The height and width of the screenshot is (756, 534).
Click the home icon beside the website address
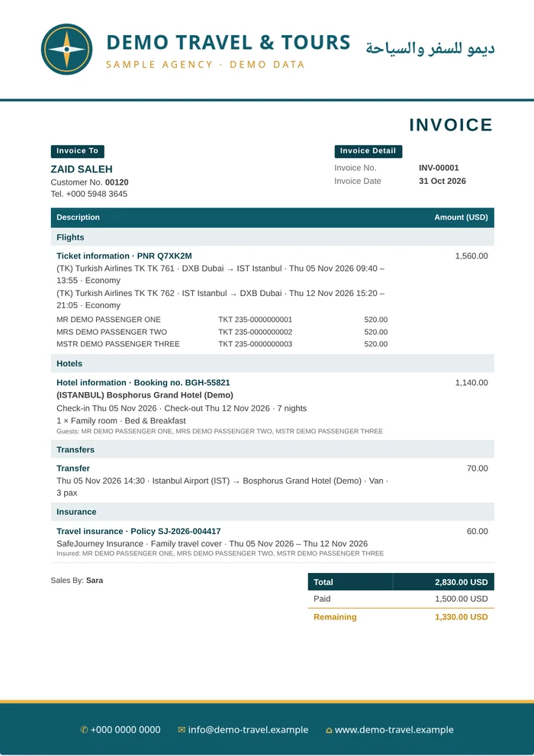pos(329,731)
